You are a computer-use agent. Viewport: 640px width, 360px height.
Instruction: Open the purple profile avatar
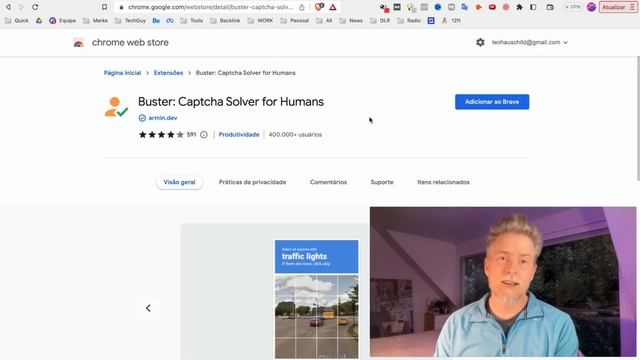[x=591, y=7]
